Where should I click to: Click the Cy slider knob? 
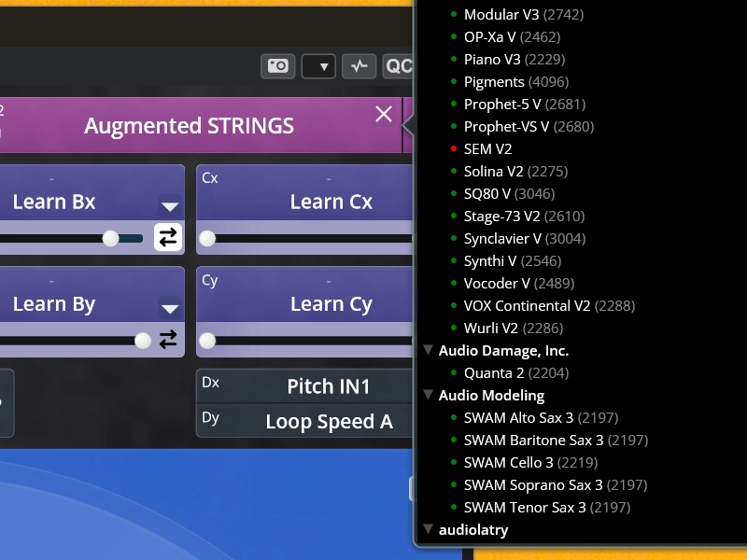[x=207, y=341]
